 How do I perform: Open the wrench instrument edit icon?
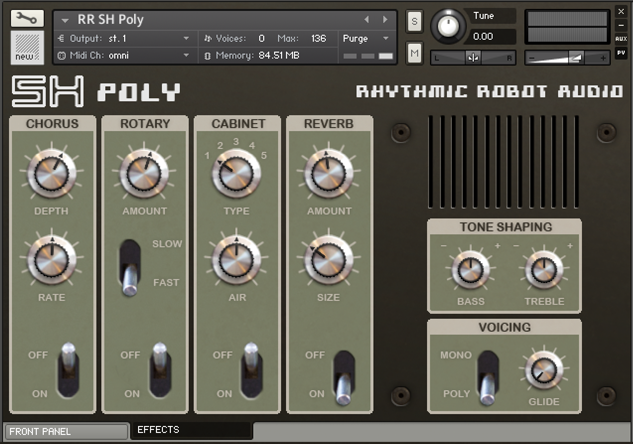tap(27, 19)
